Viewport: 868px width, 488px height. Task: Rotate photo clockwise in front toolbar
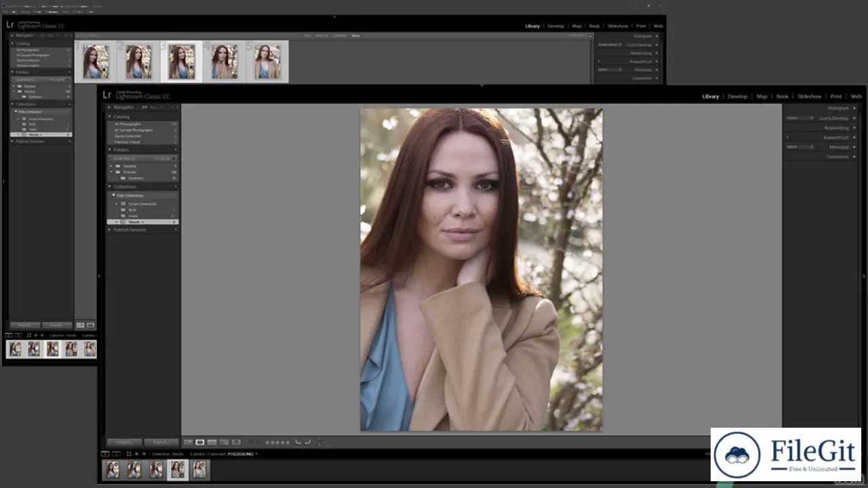(x=308, y=442)
